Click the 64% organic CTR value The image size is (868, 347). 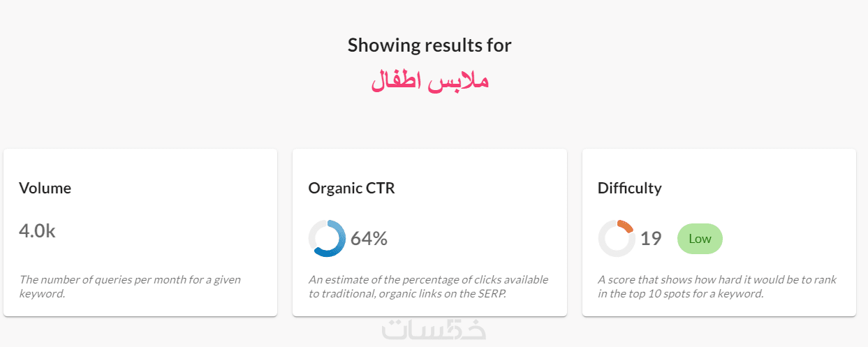point(369,239)
